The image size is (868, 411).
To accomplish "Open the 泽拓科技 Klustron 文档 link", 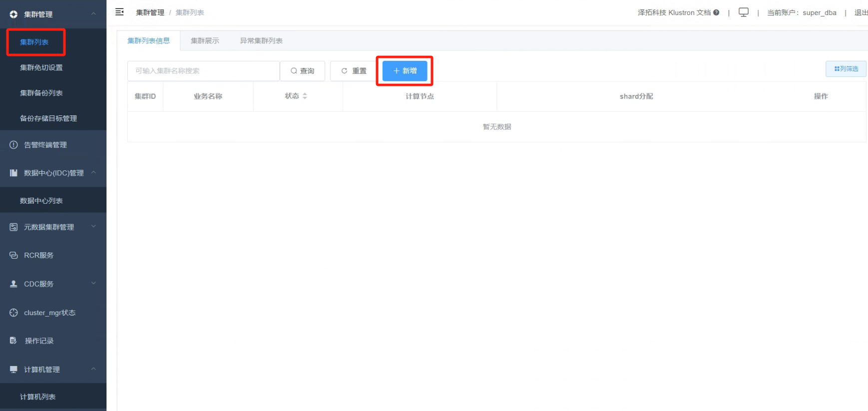I will point(674,12).
